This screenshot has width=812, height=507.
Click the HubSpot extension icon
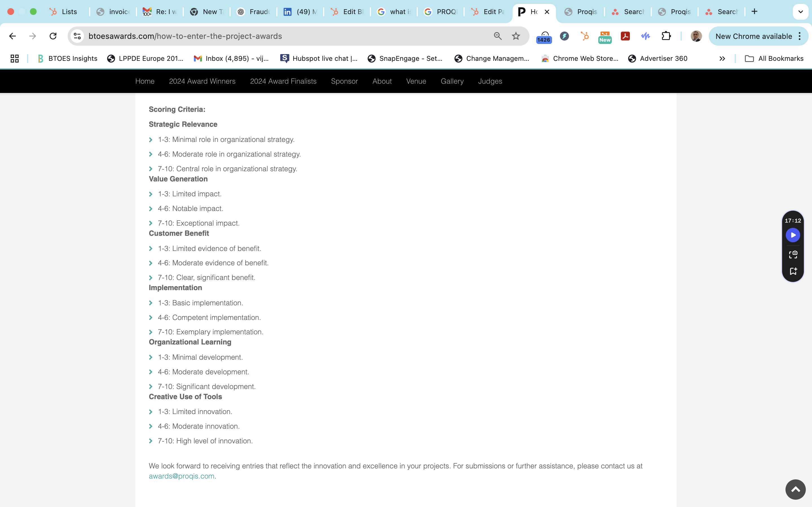[585, 36]
